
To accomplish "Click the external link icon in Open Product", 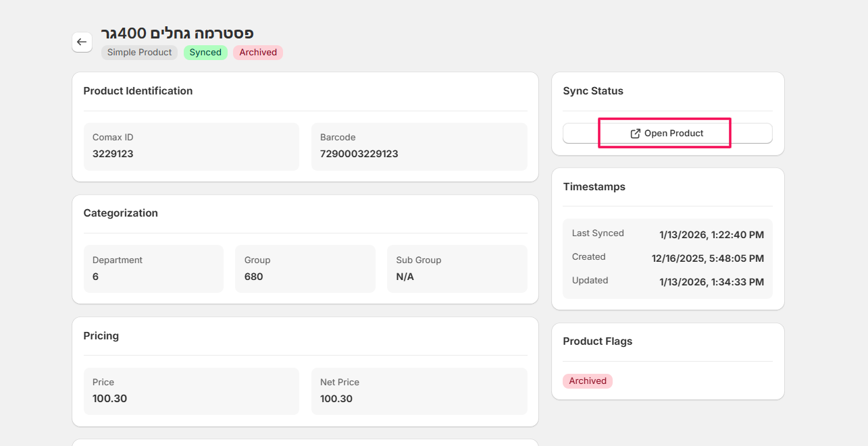I will pos(635,134).
